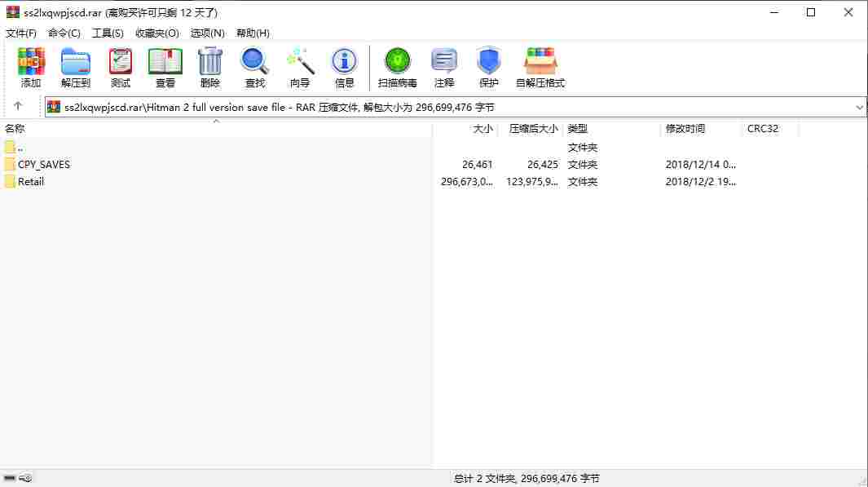Maximize the WinRAR window

(x=811, y=12)
